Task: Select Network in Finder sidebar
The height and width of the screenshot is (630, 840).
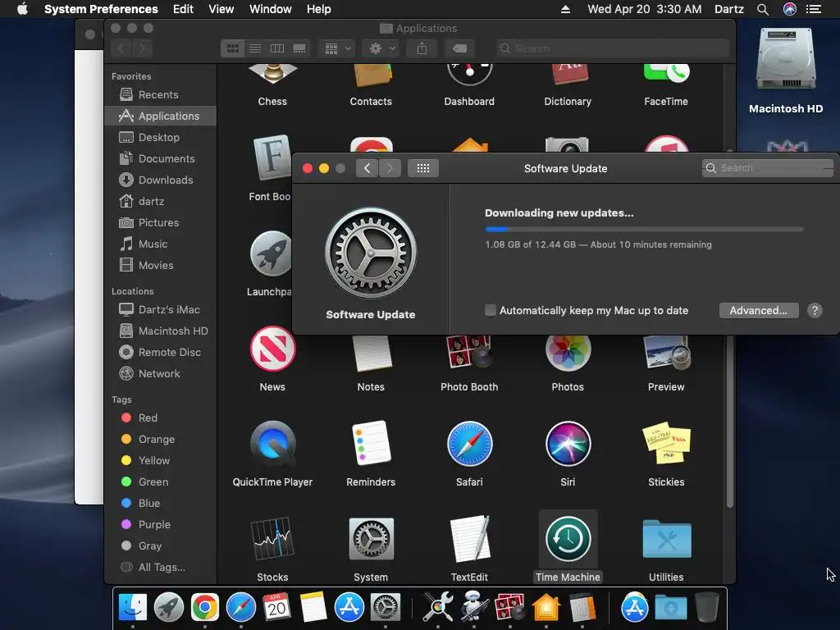Action: pyautogui.click(x=159, y=373)
